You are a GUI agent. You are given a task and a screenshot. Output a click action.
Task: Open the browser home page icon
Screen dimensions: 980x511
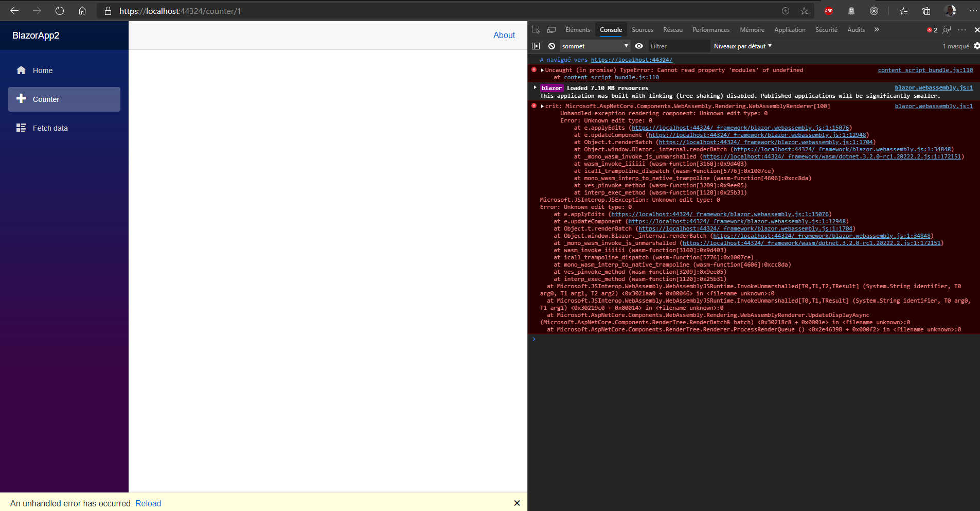(x=82, y=11)
